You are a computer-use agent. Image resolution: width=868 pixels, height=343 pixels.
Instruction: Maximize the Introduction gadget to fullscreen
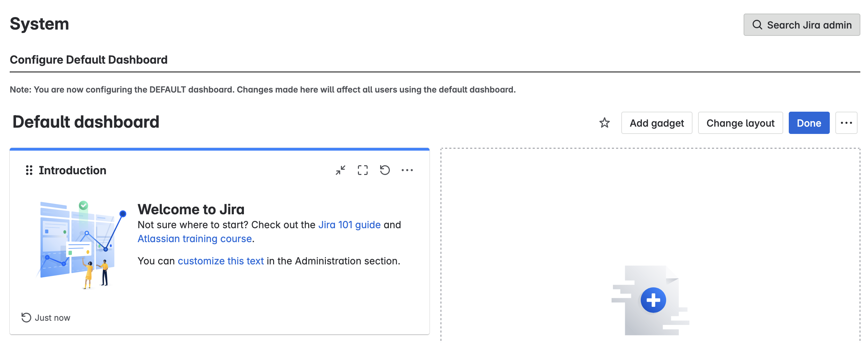pyautogui.click(x=362, y=170)
